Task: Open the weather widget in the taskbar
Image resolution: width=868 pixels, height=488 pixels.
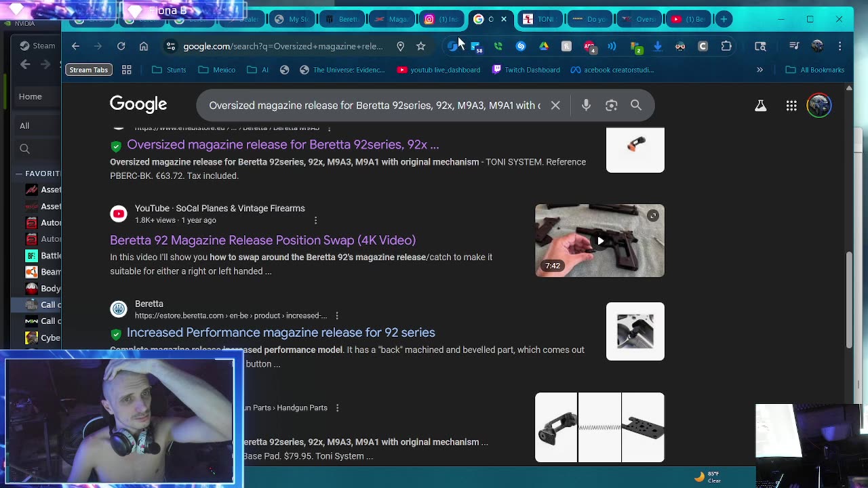Action: click(707, 477)
